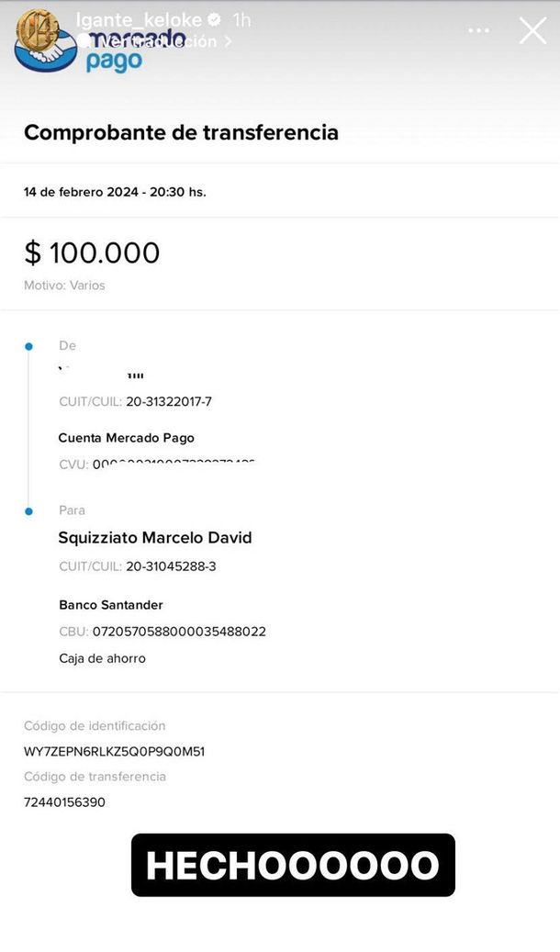This screenshot has width=560, height=952.
Task: Click the $ 100.000 amount
Action: 92,252
